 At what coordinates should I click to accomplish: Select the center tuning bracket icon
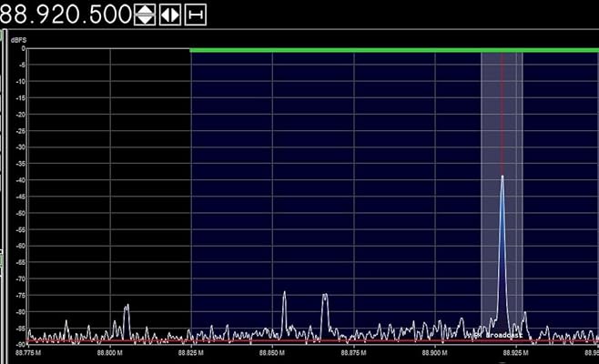pos(196,15)
